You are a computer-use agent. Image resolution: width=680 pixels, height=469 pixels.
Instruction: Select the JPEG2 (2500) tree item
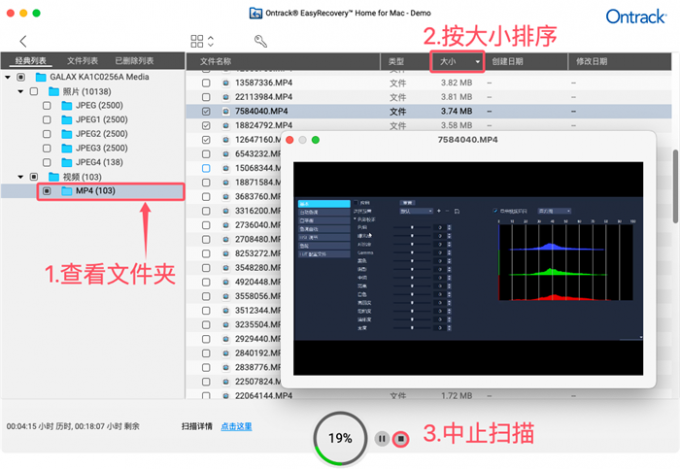[101, 134]
